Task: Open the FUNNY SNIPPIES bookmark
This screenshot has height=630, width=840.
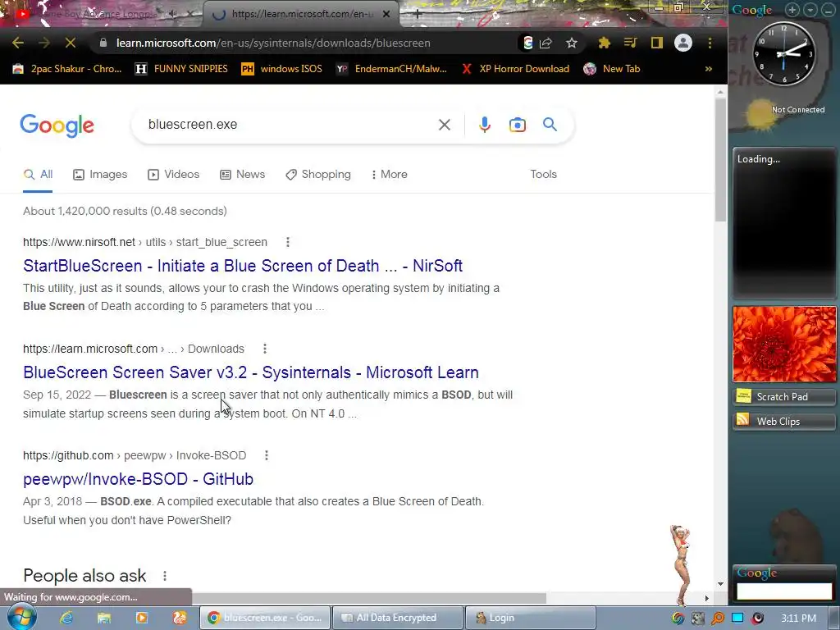Action: click(181, 69)
